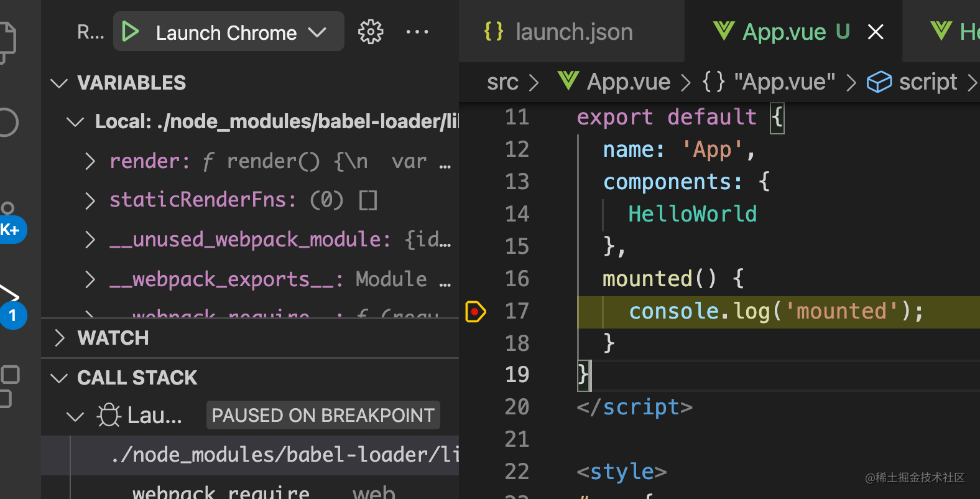Screen dimensions: 980x499
Task: Collapse the VARIABLES section
Action: point(60,83)
